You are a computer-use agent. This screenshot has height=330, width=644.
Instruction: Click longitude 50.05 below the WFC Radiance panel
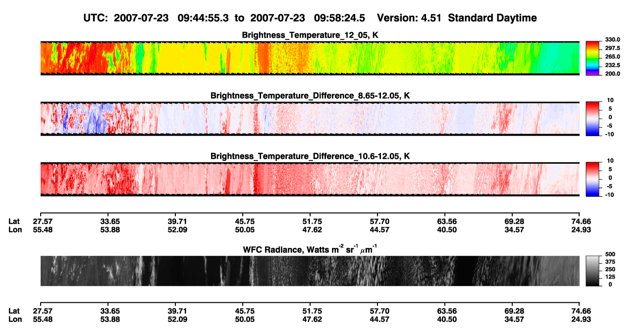tap(243, 319)
